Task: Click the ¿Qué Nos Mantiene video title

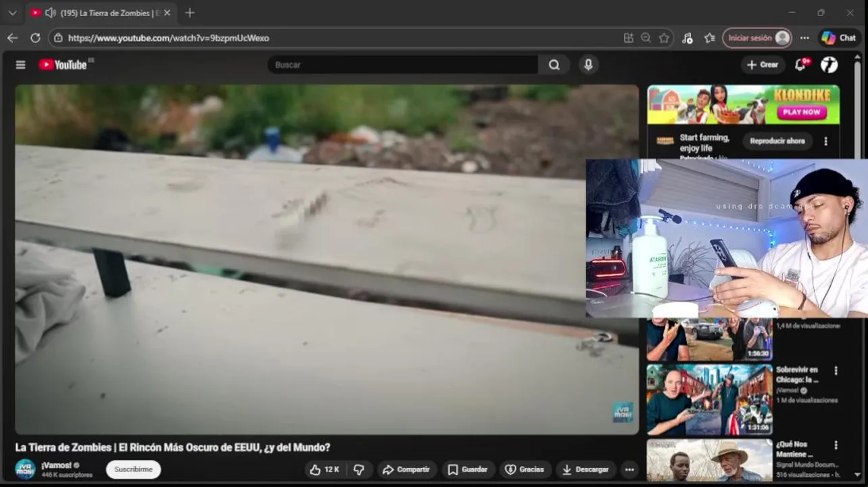Action: [793, 449]
